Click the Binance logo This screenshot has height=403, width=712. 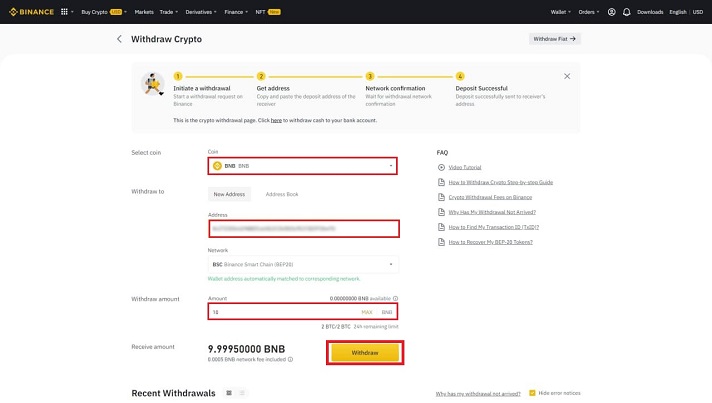coord(31,12)
